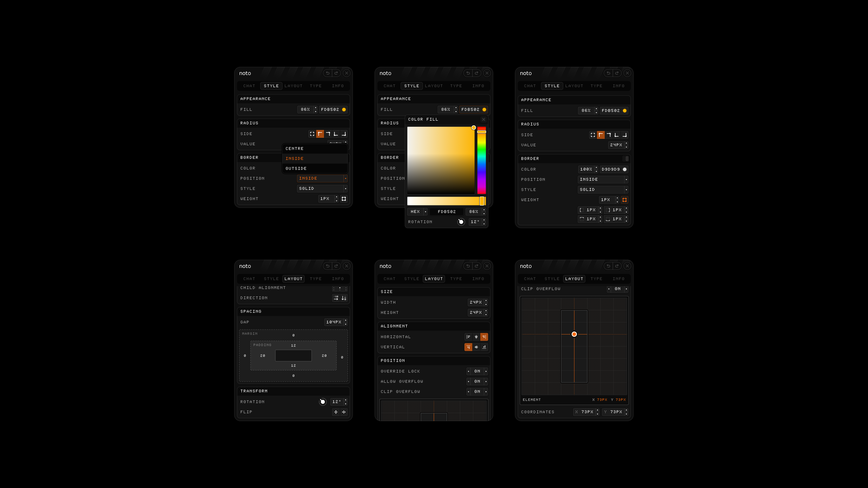Click undo in the panel showing Coordinates
The width and height of the screenshot is (868, 488).
608,266
